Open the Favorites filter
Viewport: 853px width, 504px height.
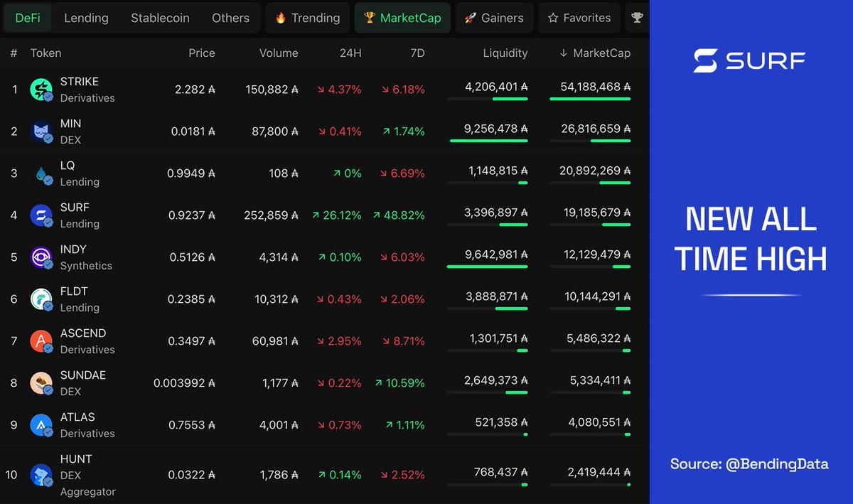(579, 18)
